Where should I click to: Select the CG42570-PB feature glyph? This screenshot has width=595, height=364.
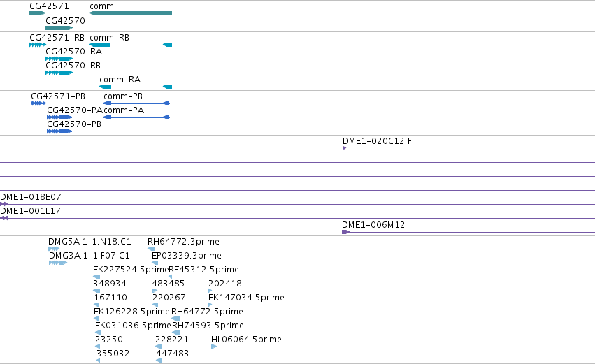point(59,131)
